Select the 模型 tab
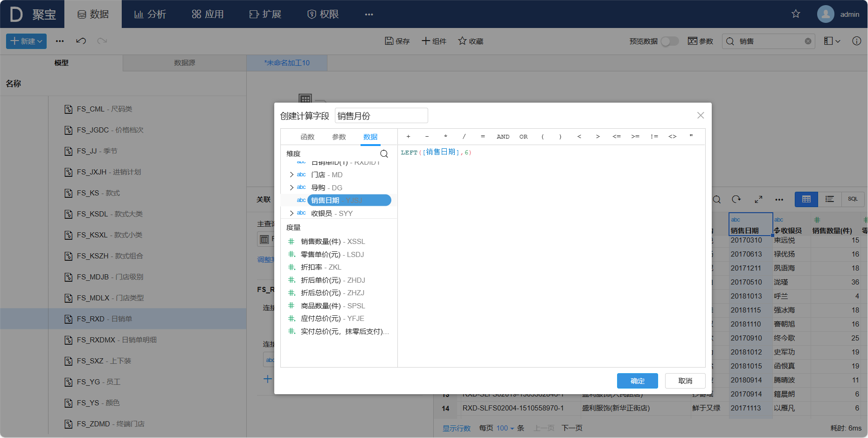The width and height of the screenshot is (868, 438). click(62, 63)
